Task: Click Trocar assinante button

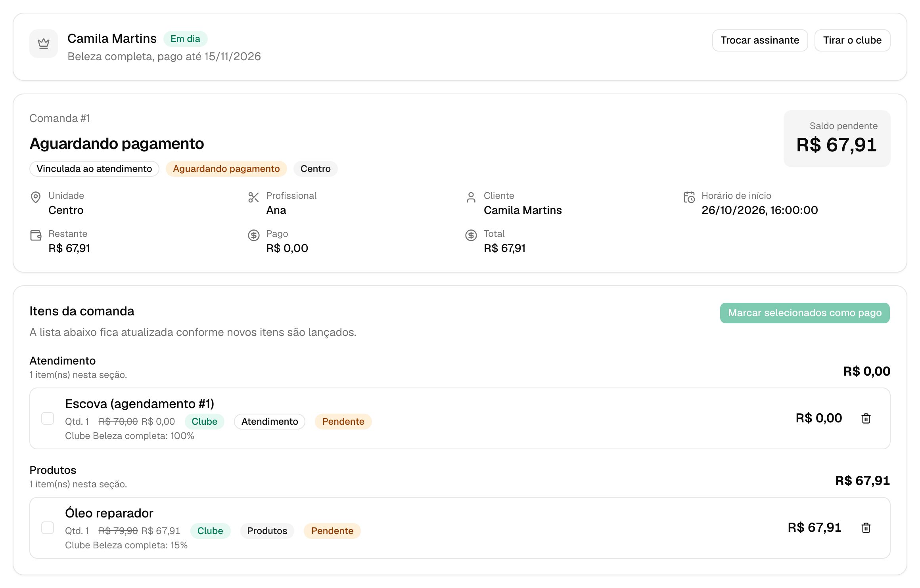Action: coord(760,40)
